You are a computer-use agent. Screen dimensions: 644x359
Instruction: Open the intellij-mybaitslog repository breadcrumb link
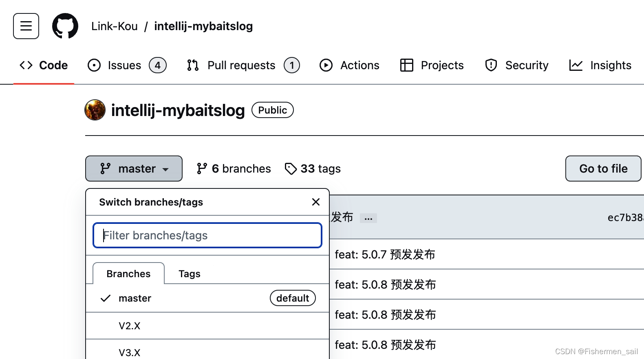pos(203,26)
